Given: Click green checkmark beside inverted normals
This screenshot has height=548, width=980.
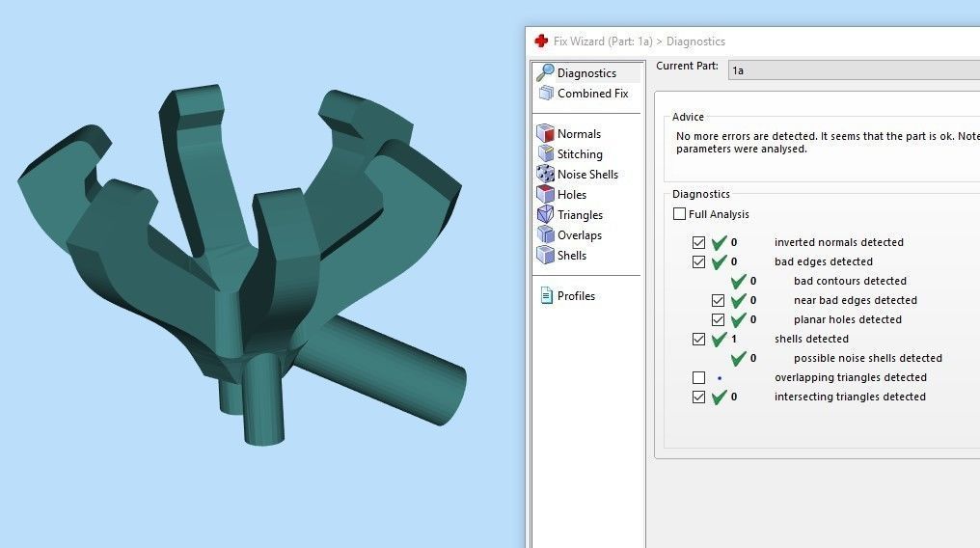Looking at the screenshot, I should 720,242.
